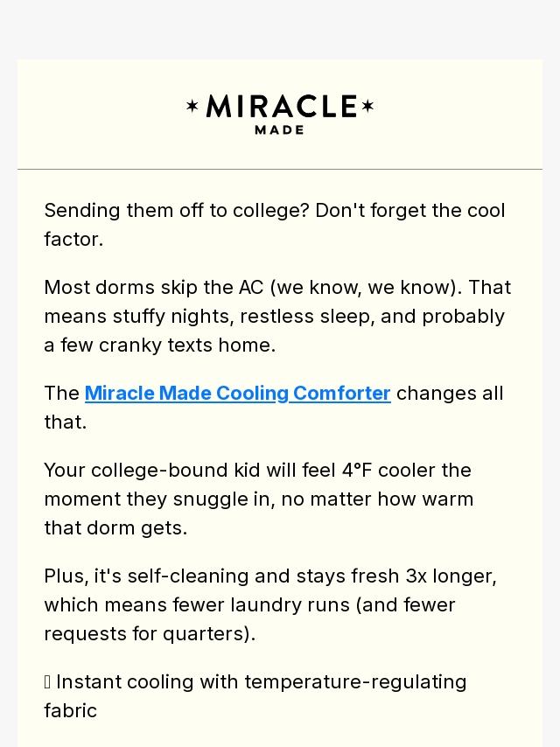
Task: Click the Most dorms skip the AC paragraph
Action: 277,317
